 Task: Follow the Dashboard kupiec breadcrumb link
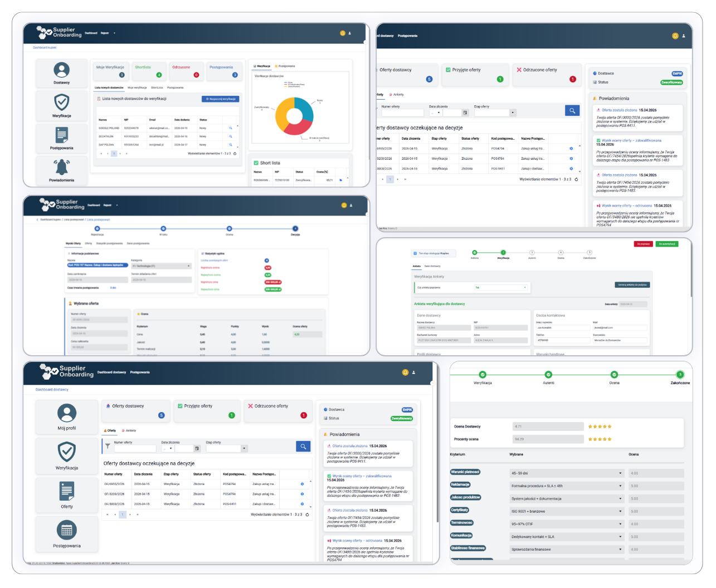coord(45,47)
